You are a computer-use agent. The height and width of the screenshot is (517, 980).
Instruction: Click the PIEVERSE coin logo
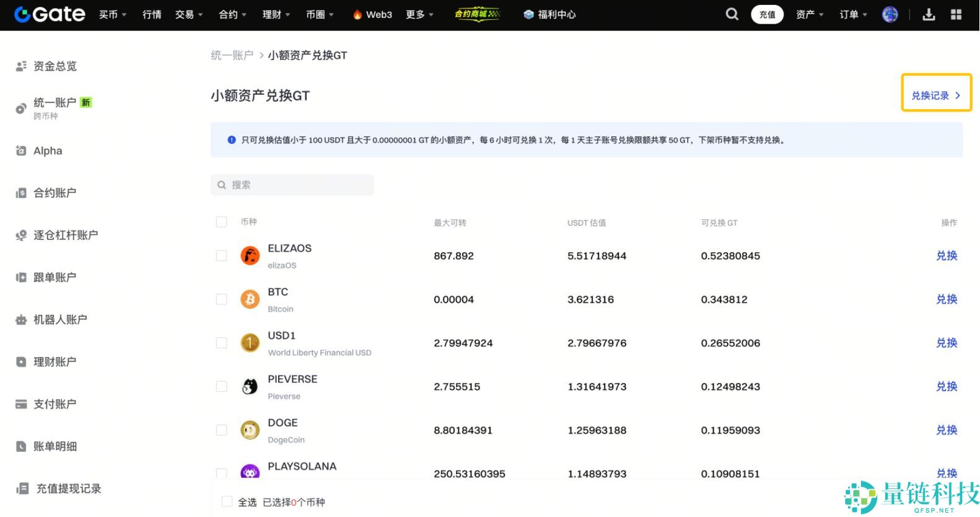(x=250, y=386)
